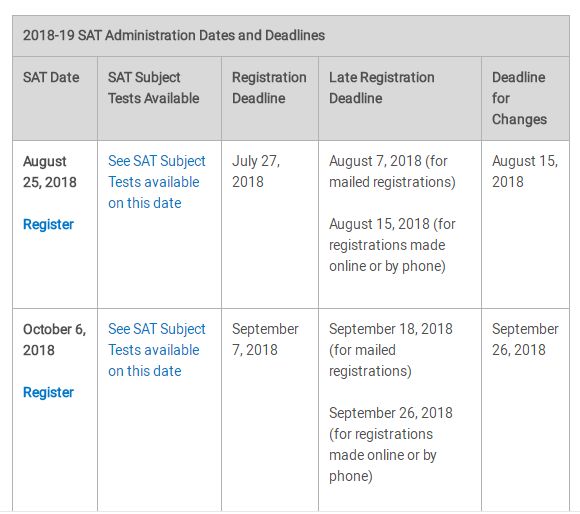The height and width of the screenshot is (514, 580).
Task: Click the Late Registration Deadline header
Action: pyautogui.click(x=382, y=88)
